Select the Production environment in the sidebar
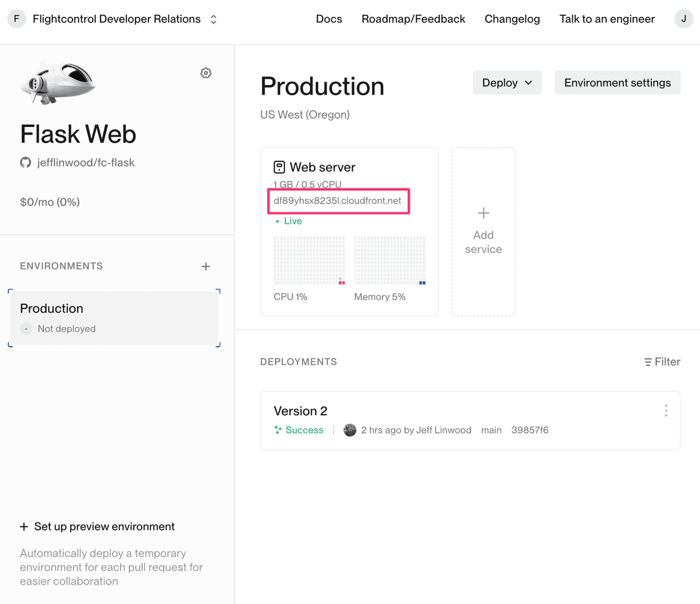Image resolution: width=700 pixels, height=604 pixels. point(114,318)
